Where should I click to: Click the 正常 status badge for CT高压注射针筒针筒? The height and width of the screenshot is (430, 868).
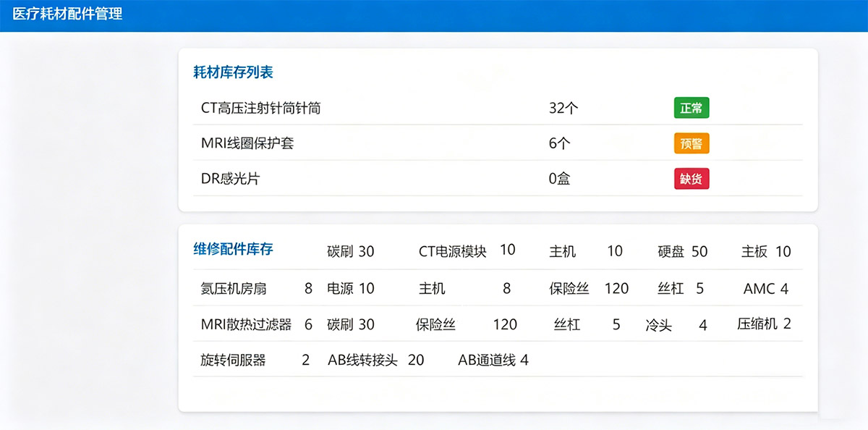click(x=691, y=107)
